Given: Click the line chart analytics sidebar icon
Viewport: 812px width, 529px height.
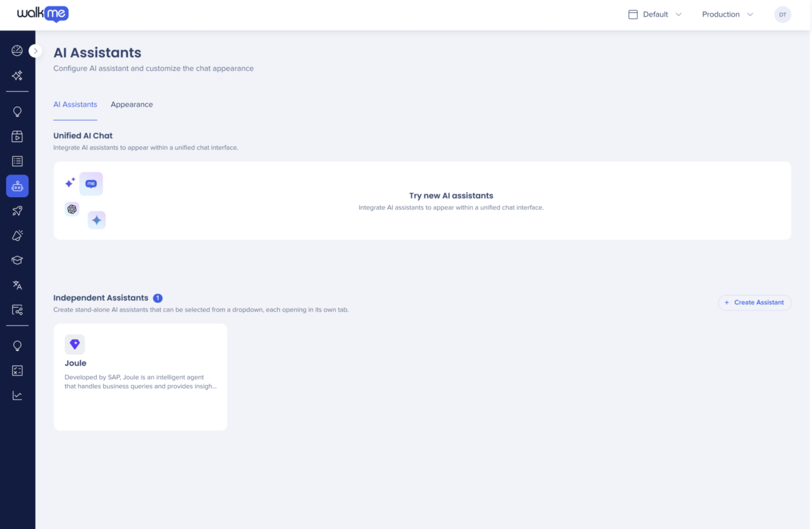Looking at the screenshot, I should (17, 396).
